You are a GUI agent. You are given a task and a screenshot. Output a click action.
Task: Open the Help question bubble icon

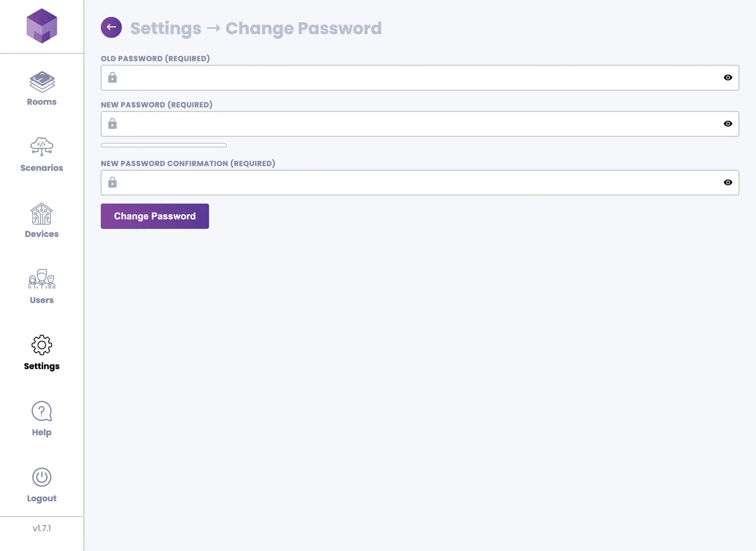pyautogui.click(x=42, y=411)
